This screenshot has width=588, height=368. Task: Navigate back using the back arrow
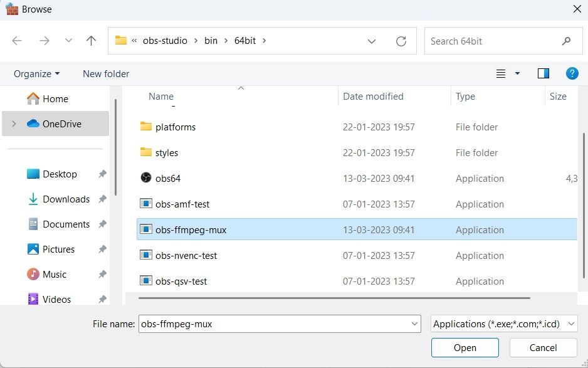click(x=17, y=40)
